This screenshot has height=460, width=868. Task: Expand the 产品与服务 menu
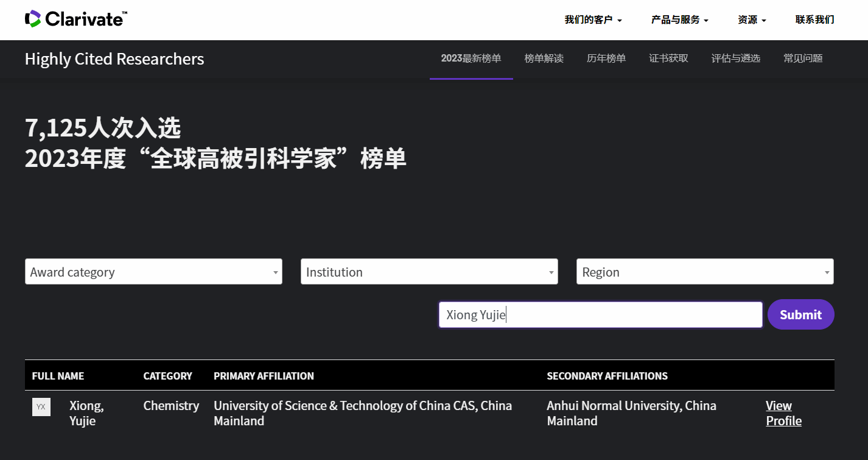coord(679,20)
